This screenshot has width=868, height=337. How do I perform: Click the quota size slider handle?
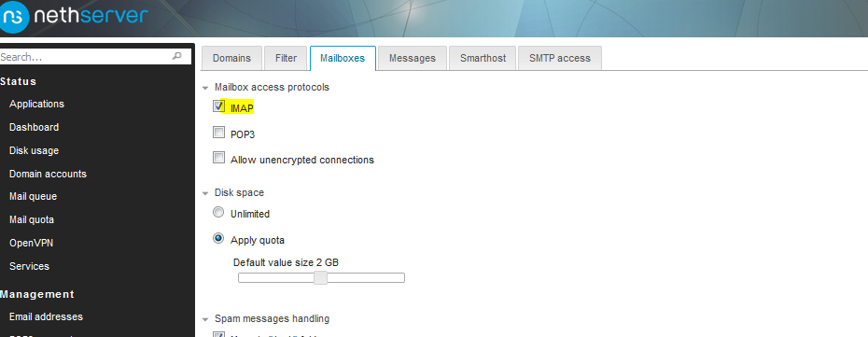pos(320,278)
